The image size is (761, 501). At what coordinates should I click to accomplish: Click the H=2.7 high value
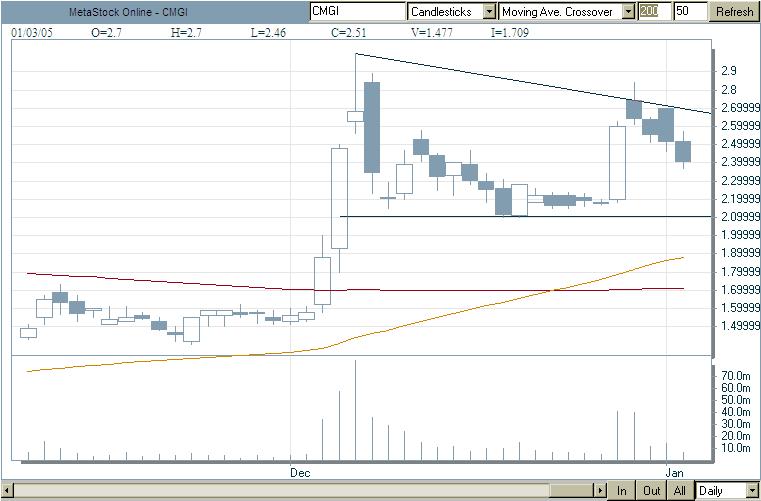(x=186, y=33)
